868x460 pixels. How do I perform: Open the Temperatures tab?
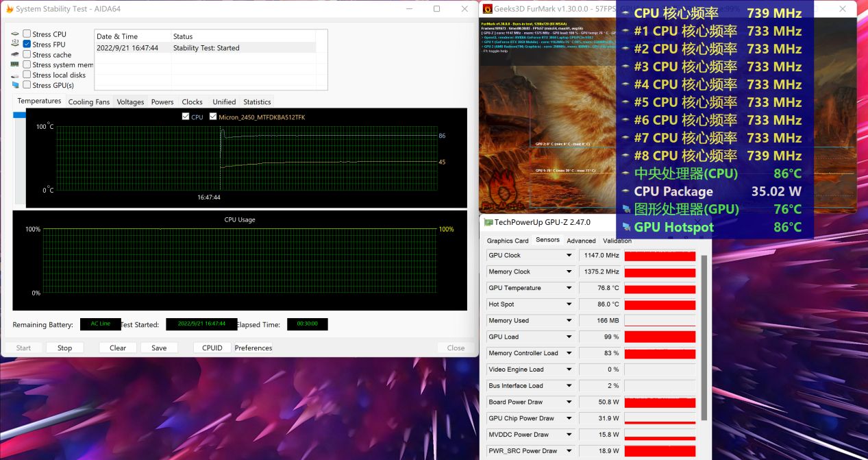(39, 101)
